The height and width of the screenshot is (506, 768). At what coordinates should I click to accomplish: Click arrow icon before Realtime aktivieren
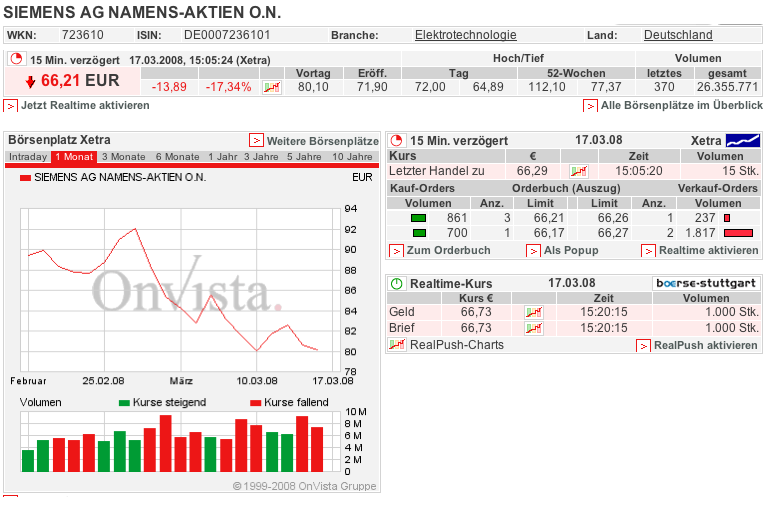pyautogui.click(x=648, y=251)
